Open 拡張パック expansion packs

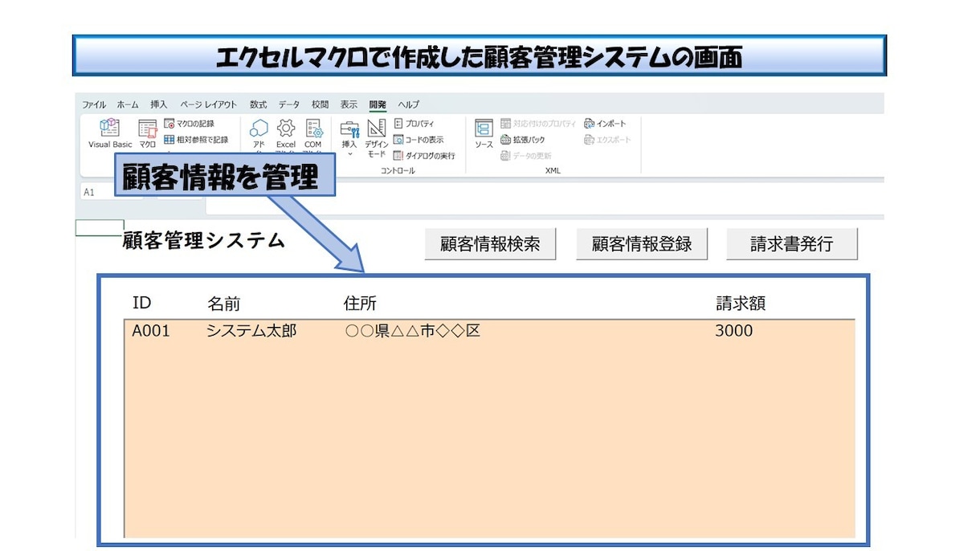523,140
